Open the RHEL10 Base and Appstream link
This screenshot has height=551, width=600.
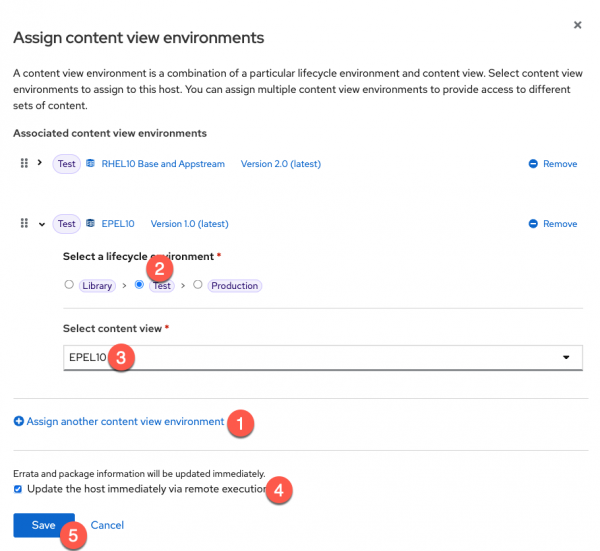(x=163, y=164)
